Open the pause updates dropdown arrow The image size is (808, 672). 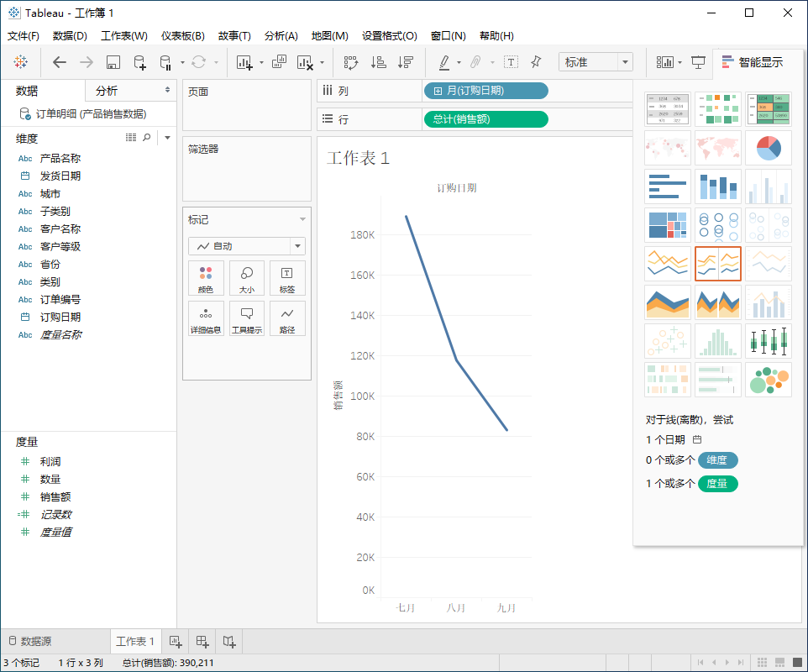point(182,63)
